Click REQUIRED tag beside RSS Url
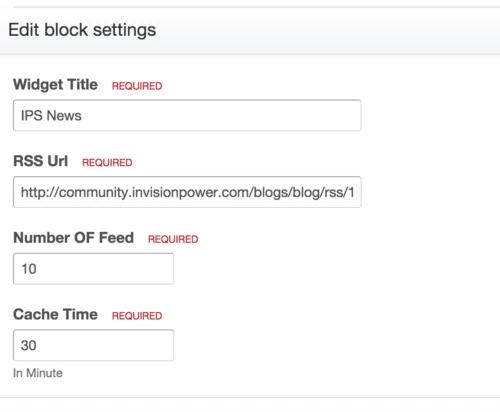 107,163
